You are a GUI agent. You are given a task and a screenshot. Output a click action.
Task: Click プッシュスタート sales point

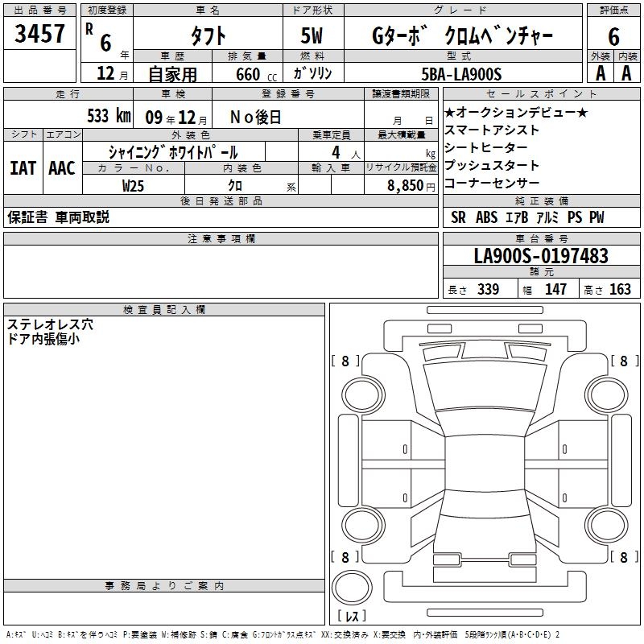pos(492,165)
